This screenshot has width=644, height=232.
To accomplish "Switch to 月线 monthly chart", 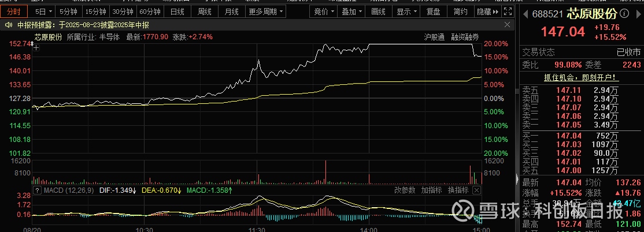I will click(x=231, y=12).
